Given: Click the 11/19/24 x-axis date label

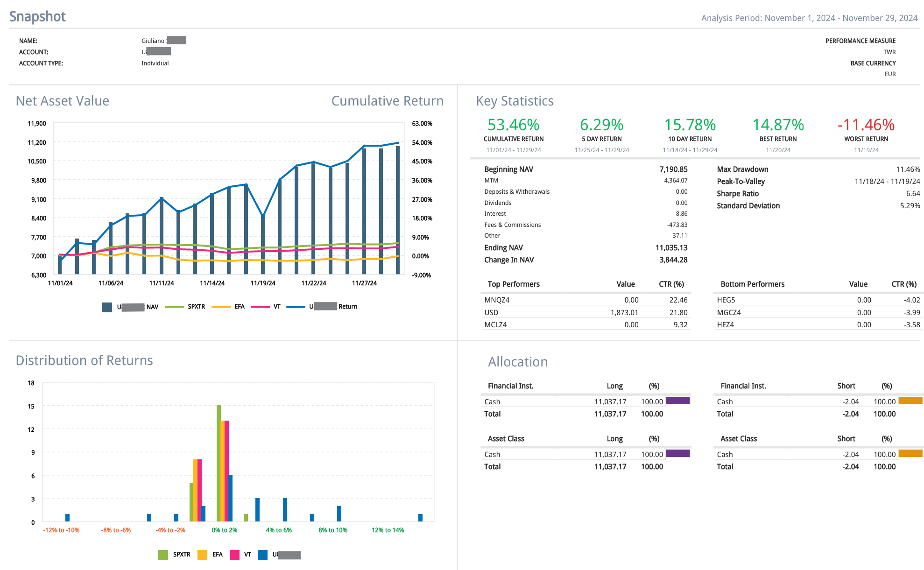Looking at the screenshot, I should 263,283.
